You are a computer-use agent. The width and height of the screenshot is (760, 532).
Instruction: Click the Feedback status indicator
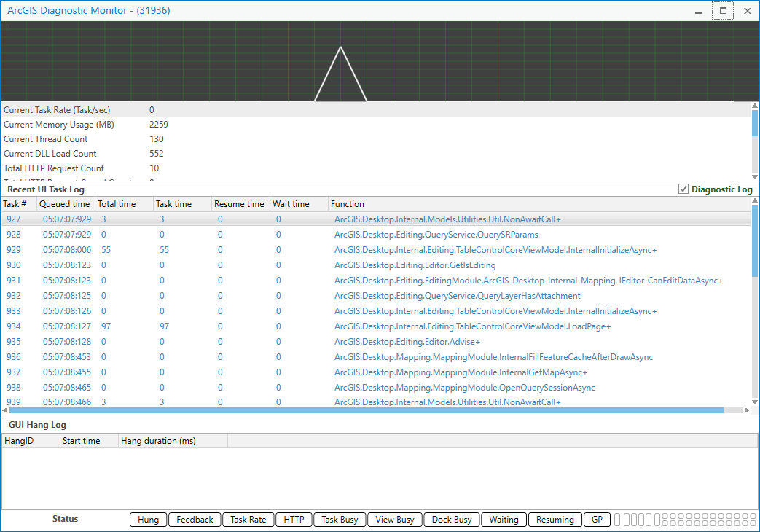pos(194,519)
